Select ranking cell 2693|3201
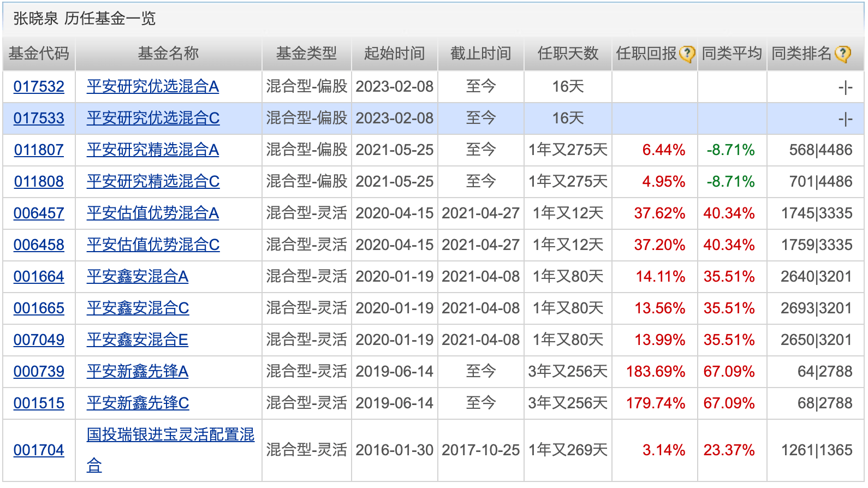868x488 pixels. point(817,308)
